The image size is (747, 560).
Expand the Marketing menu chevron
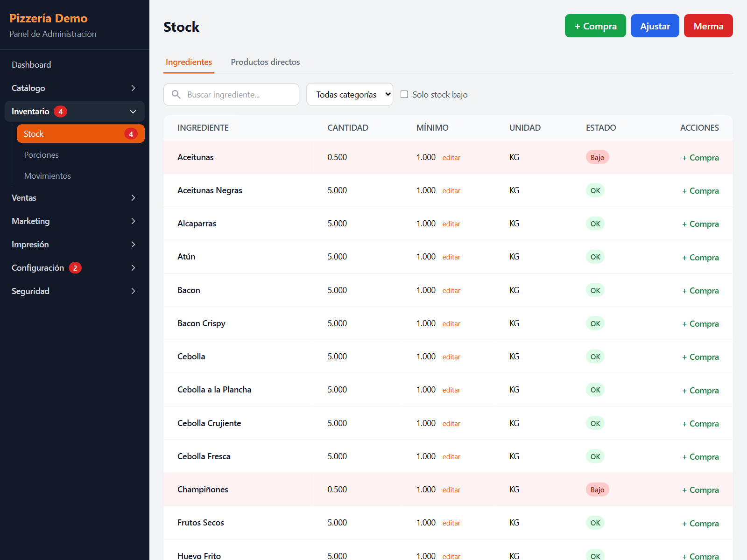[x=133, y=221]
